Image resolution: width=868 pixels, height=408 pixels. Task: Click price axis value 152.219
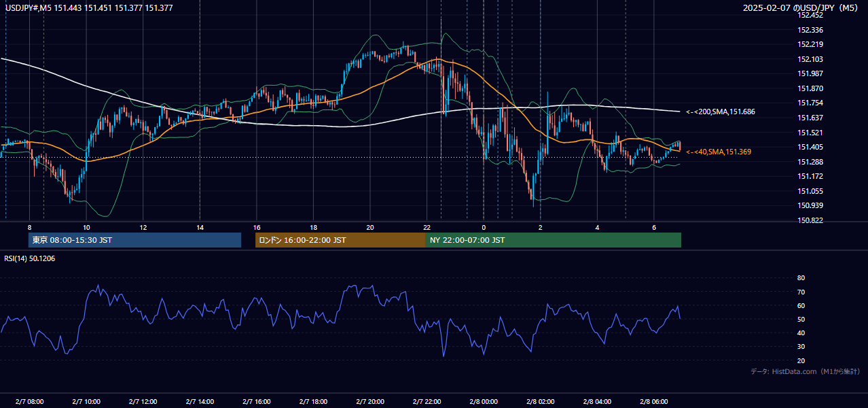tap(810, 44)
